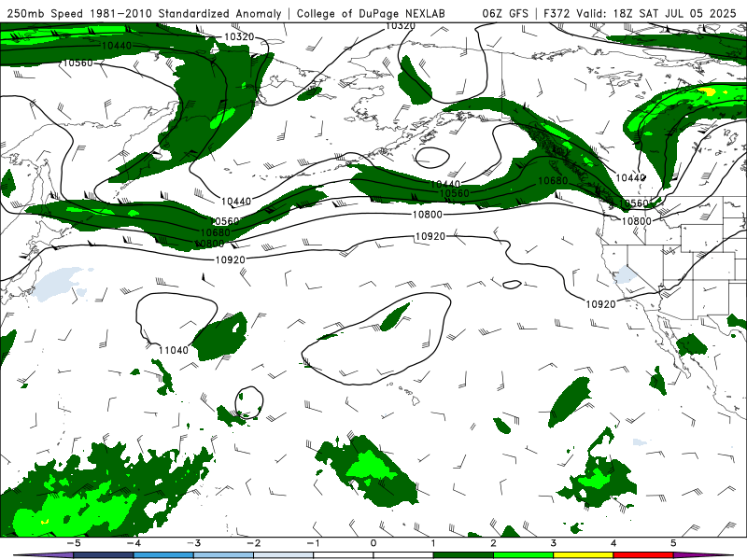Image resolution: width=747 pixels, height=560 pixels.
Task: Click the -5 colorbar tick label
Action: [74, 543]
